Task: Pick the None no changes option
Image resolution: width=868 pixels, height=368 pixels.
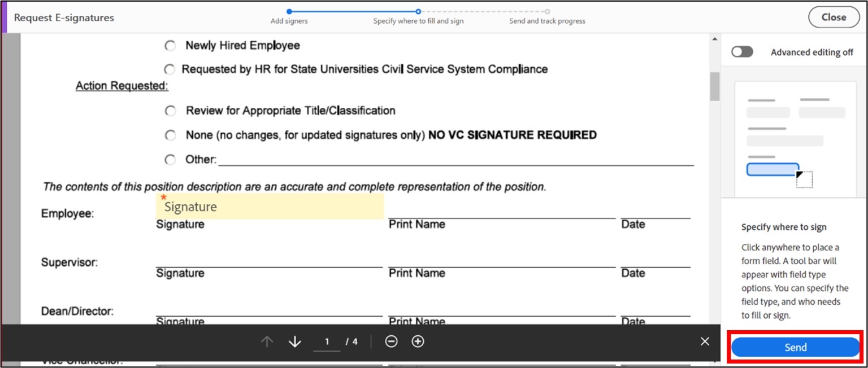Action: pos(170,135)
